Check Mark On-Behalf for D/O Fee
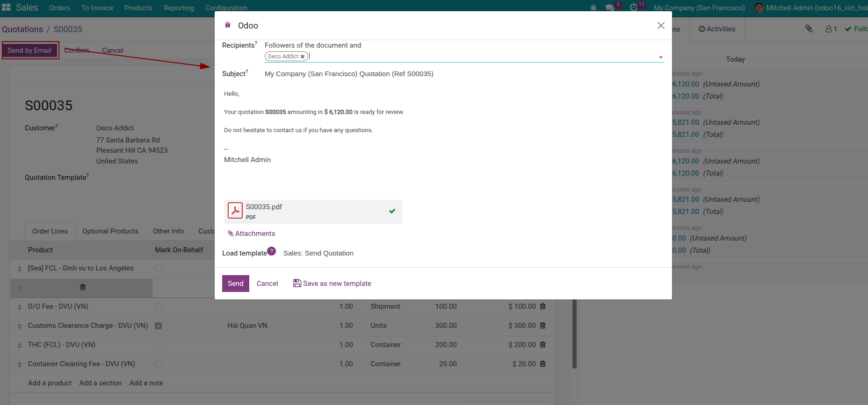 (159, 307)
